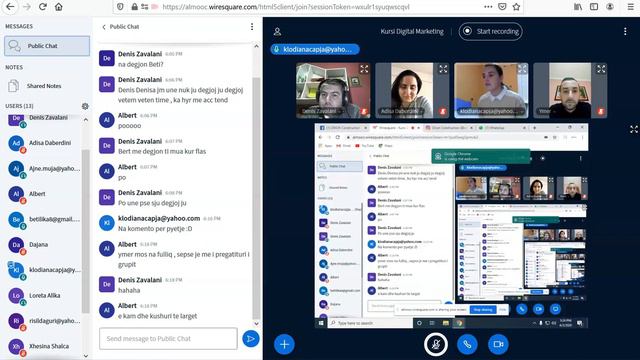Open the browser account icon

point(610,7)
